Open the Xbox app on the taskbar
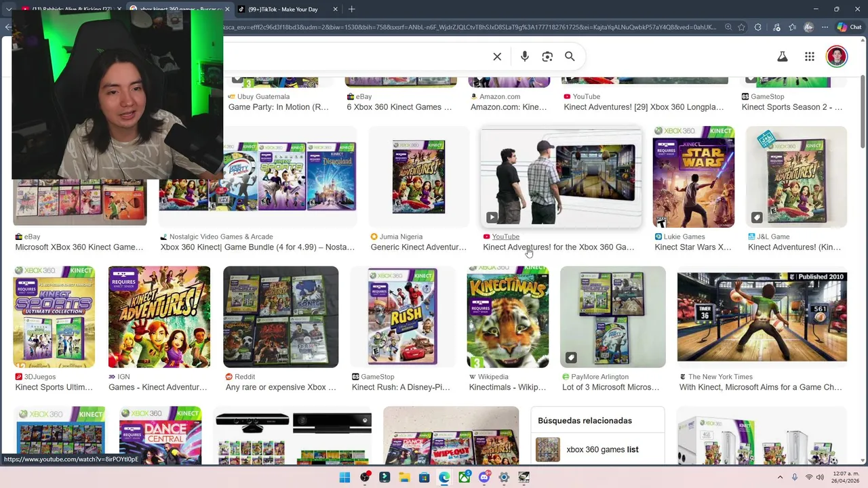Image resolution: width=868 pixels, height=488 pixels. click(464, 477)
